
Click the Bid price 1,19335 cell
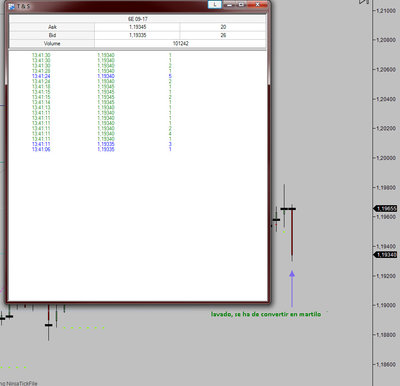[x=137, y=35]
